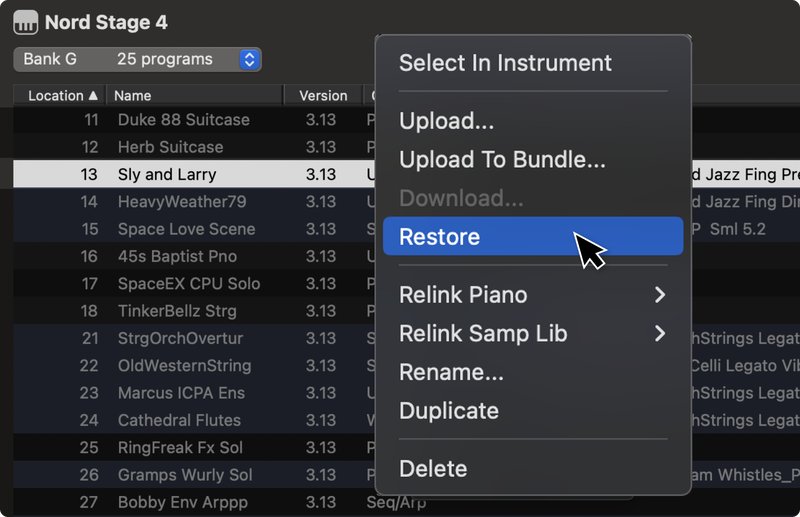
Task: Click Select In Instrument menu item
Action: tap(533, 63)
